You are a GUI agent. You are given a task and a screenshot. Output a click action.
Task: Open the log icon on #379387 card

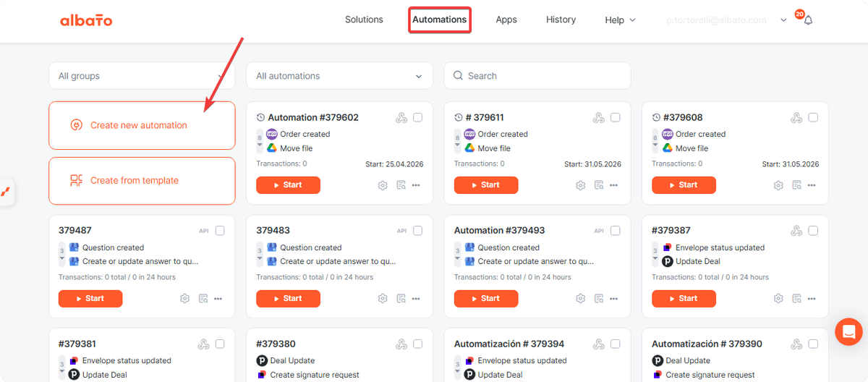(797, 298)
